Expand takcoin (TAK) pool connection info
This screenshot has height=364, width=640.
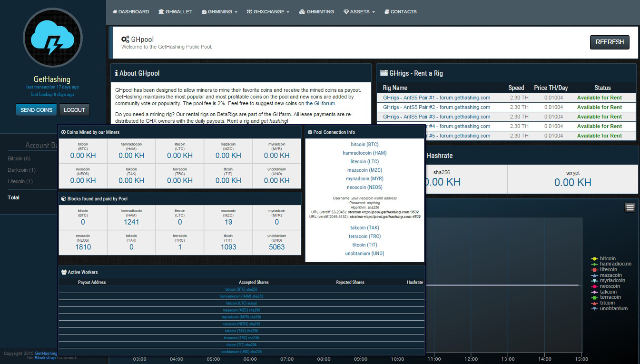click(364, 227)
